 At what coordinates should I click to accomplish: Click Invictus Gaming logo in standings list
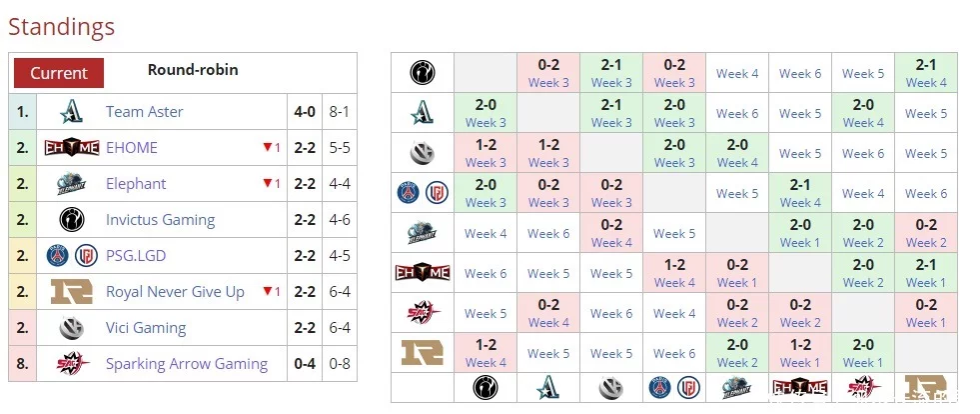(x=72, y=220)
